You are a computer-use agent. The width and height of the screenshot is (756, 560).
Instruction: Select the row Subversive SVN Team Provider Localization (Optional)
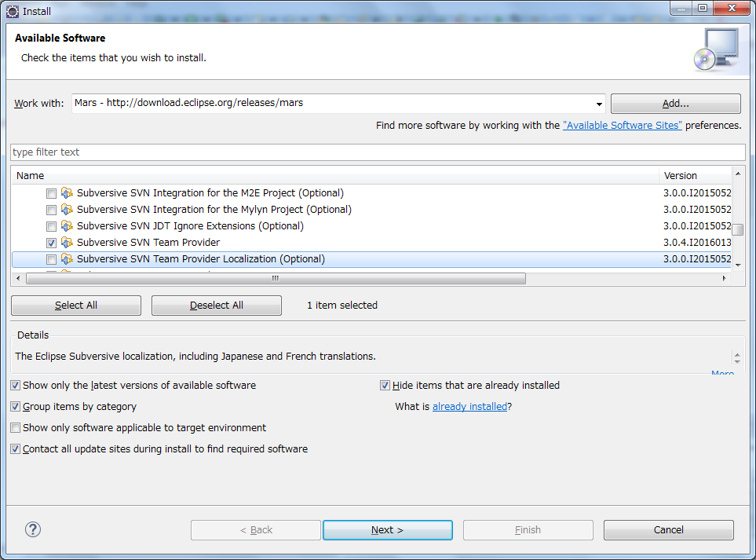point(201,259)
